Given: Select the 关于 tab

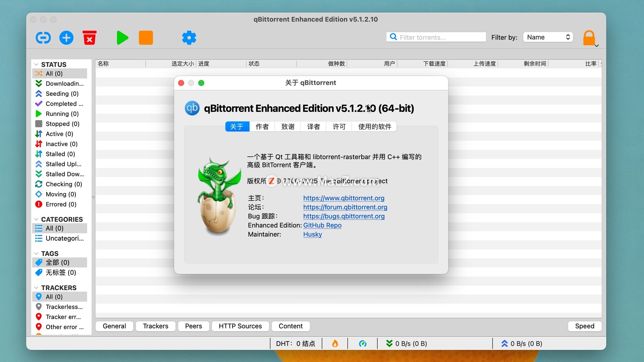Looking at the screenshot, I should point(237,126).
